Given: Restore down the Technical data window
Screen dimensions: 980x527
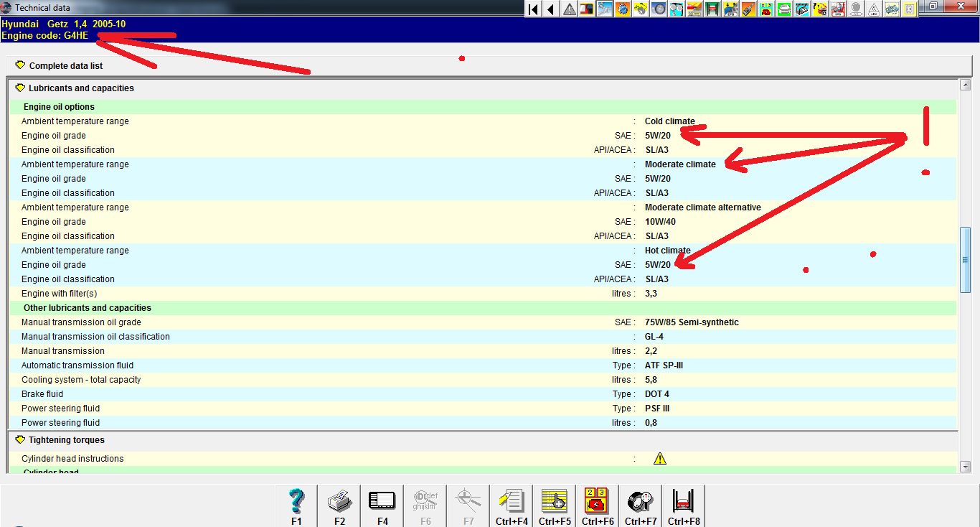Looking at the screenshot, I should (x=933, y=6).
